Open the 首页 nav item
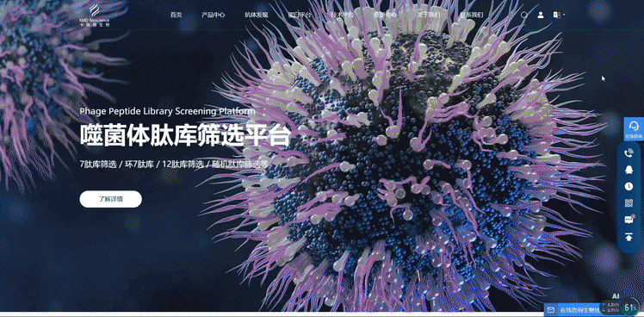 [x=176, y=15]
